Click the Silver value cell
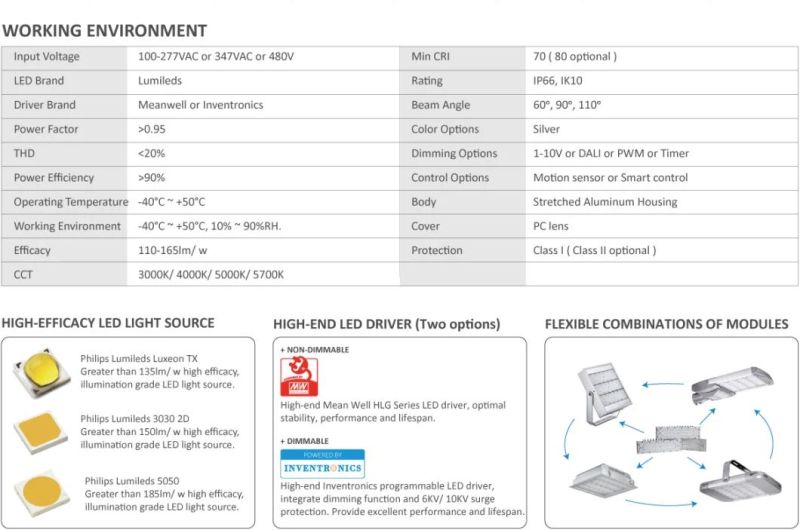The width and height of the screenshot is (800, 530). 662,130
